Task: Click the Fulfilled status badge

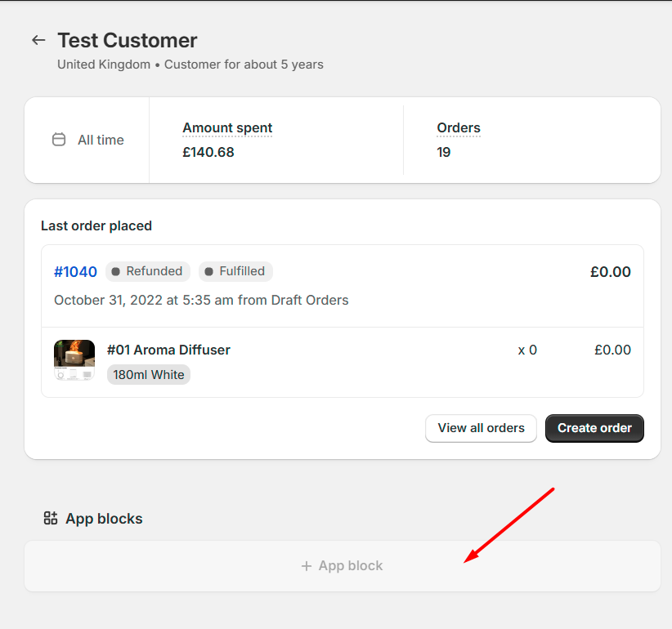Action: coord(235,271)
